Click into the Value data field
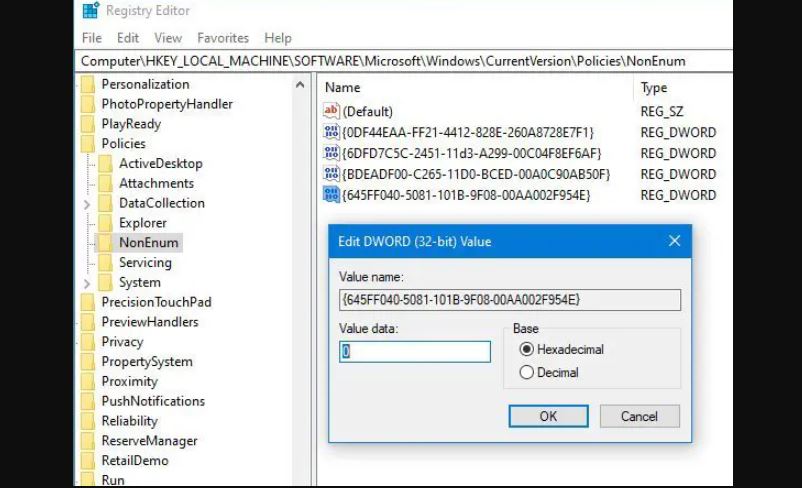 415,351
